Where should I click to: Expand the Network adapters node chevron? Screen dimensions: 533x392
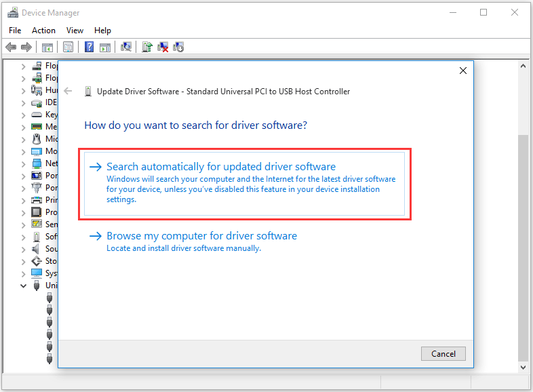pyautogui.click(x=23, y=164)
